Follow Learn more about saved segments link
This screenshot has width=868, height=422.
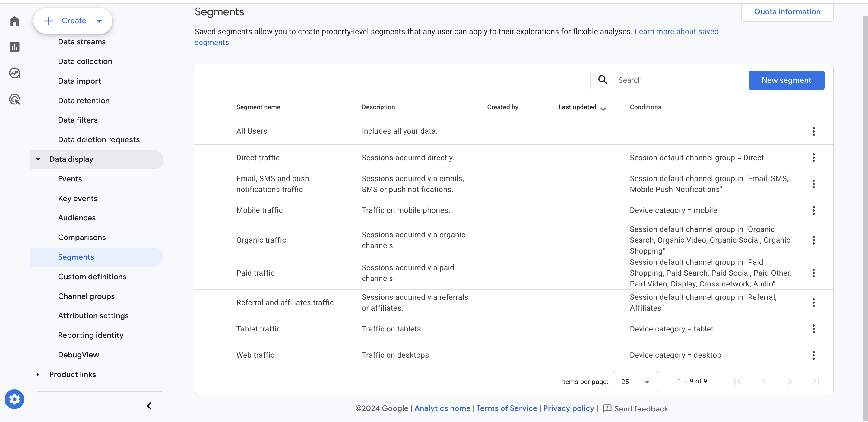(676, 32)
